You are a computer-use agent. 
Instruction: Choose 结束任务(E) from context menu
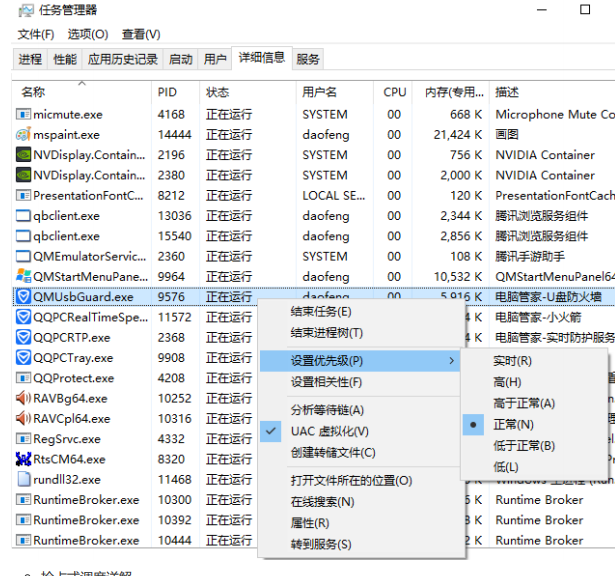[360, 312]
